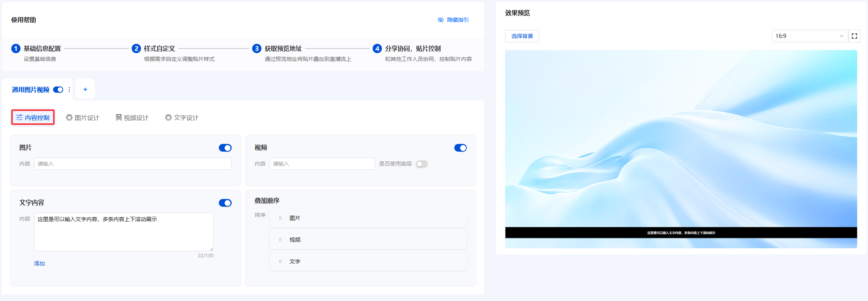The height and width of the screenshot is (301, 868).
Task: Click the 隐藏指引 link
Action: [x=453, y=20]
